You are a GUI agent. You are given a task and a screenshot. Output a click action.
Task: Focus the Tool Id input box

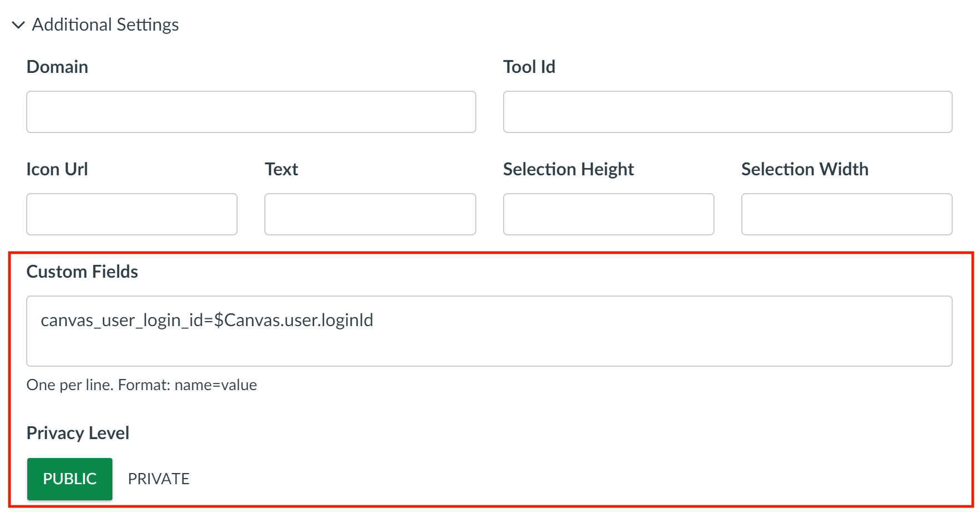coord(727,111)
